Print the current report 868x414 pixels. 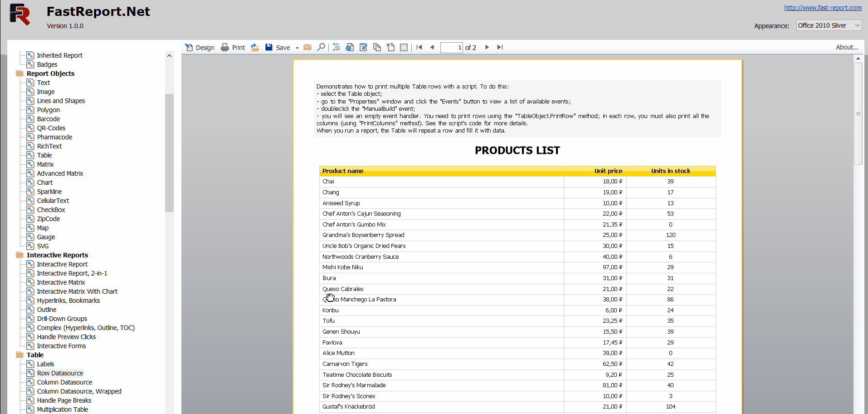[233, 48]
